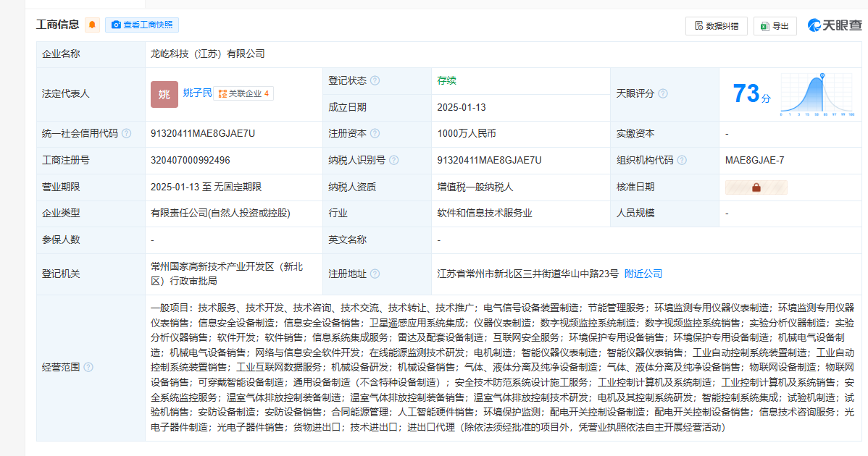
Task: Click the 姚 avatar thumbnail
Action: click(164, 94)
